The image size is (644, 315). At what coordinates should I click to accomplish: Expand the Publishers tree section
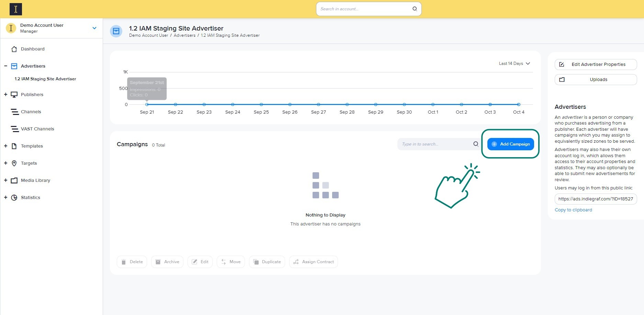coord(5,95)
